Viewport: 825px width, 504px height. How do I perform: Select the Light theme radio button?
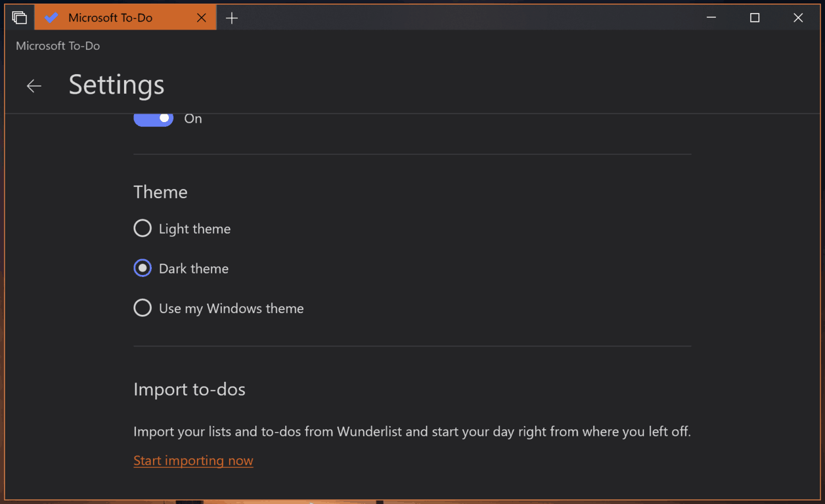point(143,228)
